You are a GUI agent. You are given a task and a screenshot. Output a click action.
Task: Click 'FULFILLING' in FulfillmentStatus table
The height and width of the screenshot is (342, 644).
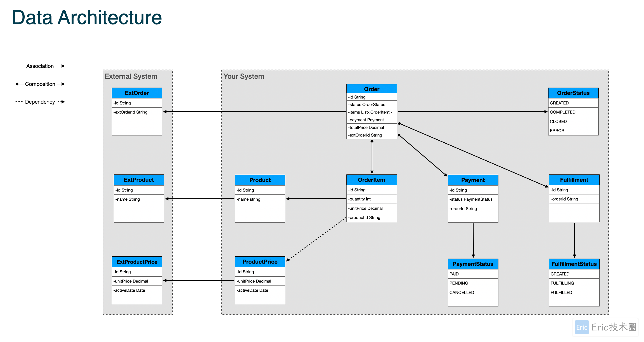coord(574,283)
